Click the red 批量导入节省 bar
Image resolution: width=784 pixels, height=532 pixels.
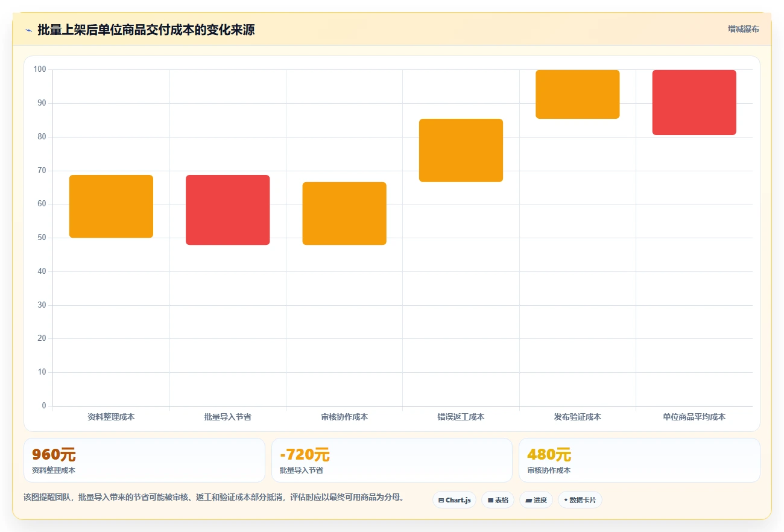228,210
